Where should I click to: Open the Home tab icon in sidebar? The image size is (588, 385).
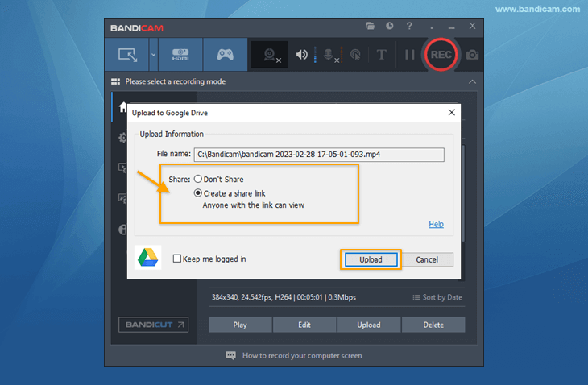tap(122, 108)
